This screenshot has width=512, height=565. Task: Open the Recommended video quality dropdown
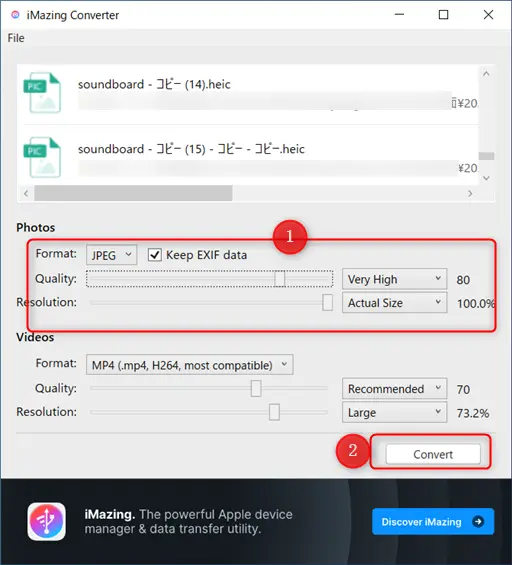pyautogui.click(x=395, y=389)
